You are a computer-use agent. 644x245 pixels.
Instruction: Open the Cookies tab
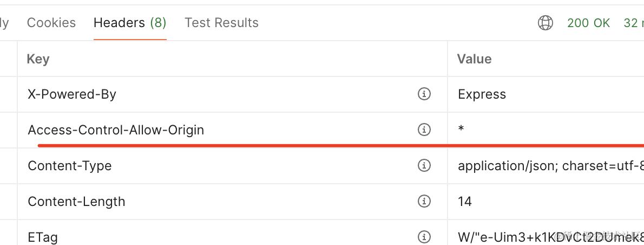pos(51,23)
